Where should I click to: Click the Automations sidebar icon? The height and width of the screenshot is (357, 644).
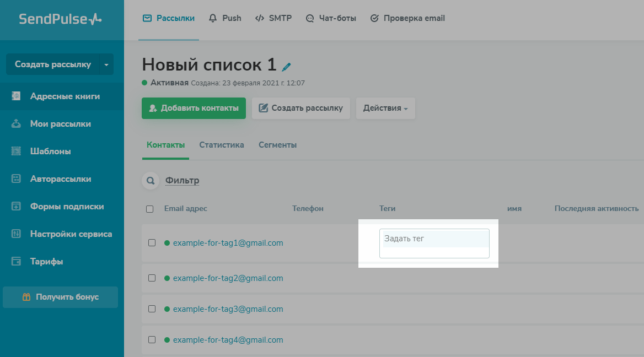[17, 178]
